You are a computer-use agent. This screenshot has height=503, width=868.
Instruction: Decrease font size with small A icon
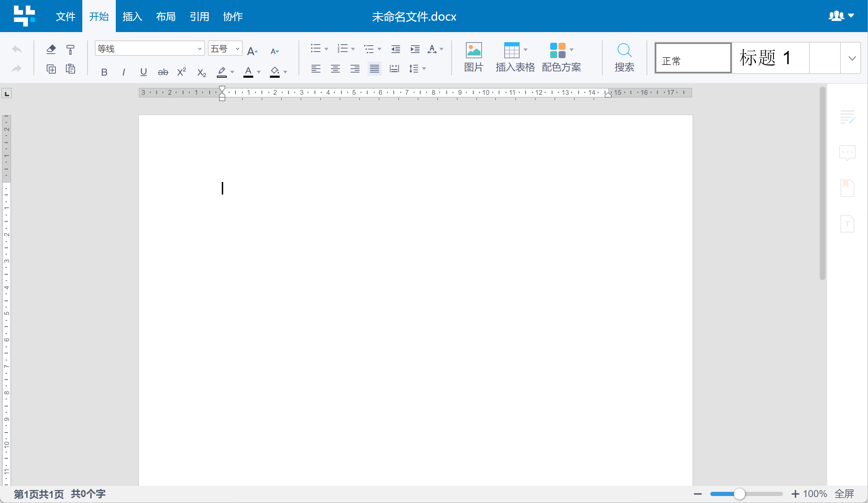tap(274, 51)
